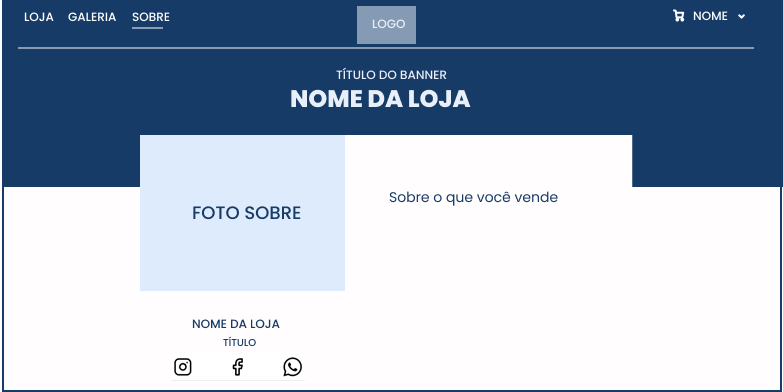The width and height of the screenshot is (783, 392).
Task: Open the Facebook page icon
Action: tap(238, 367)
